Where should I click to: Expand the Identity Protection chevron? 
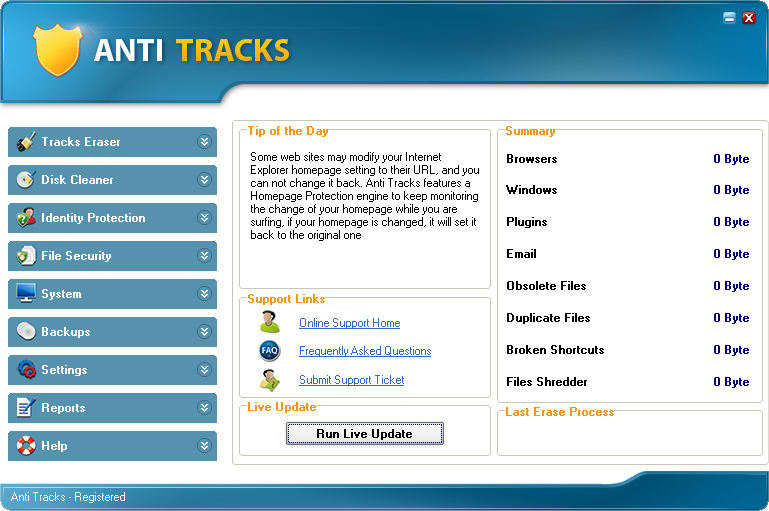(205, 217)
